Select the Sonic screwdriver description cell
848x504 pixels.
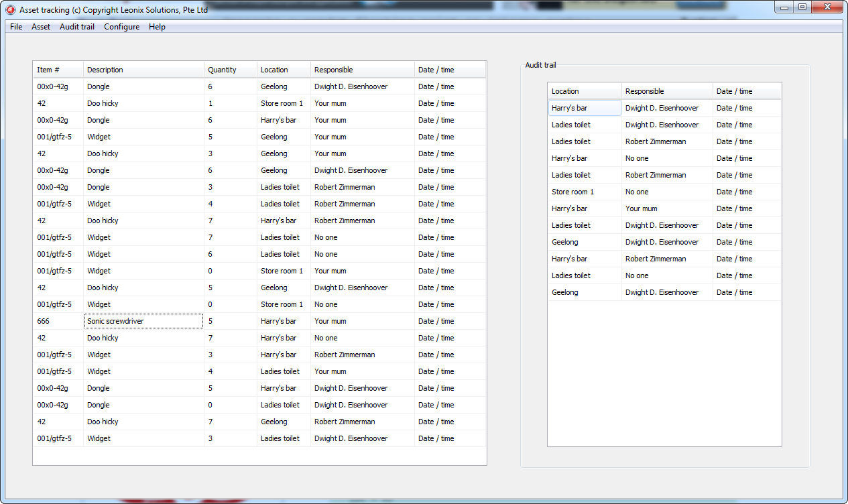[143, 321]
